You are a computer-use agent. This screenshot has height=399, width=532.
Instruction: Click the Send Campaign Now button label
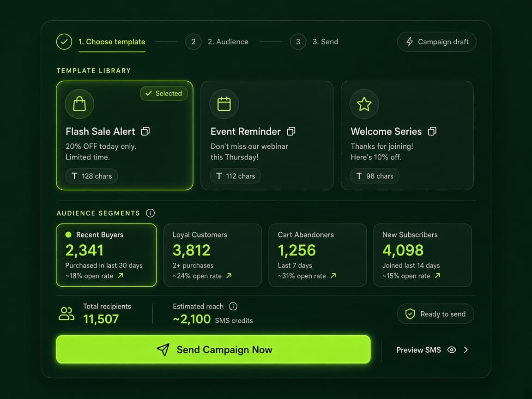224,350
